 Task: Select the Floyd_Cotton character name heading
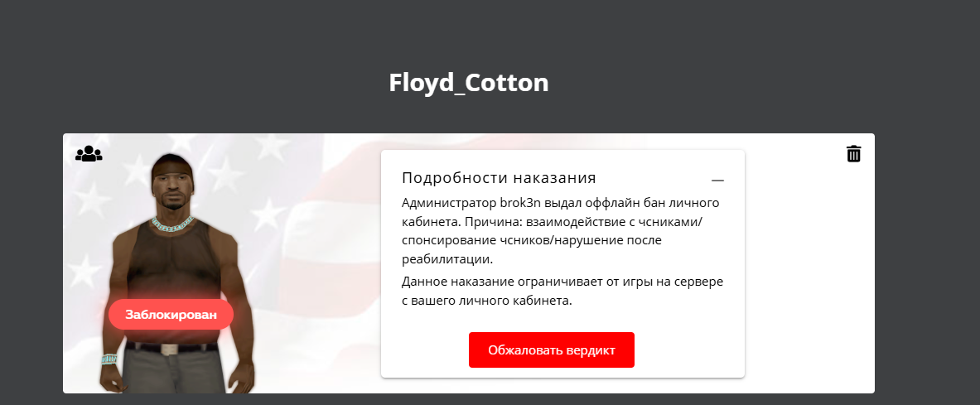(469, 83)
